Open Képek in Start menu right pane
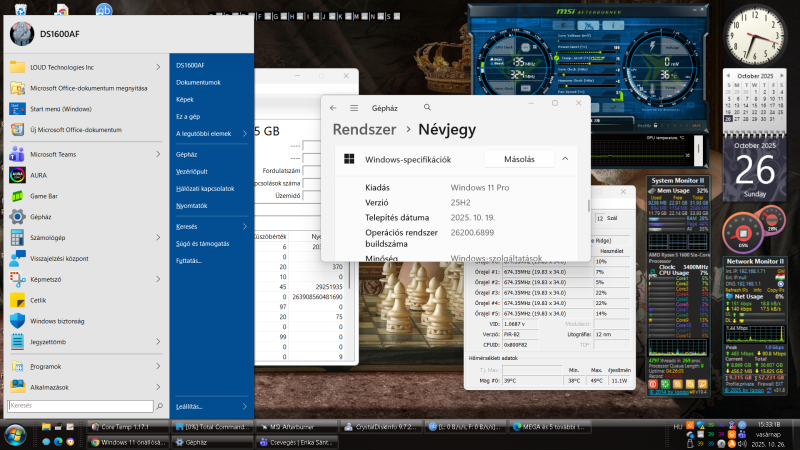 tap(185, 99)
